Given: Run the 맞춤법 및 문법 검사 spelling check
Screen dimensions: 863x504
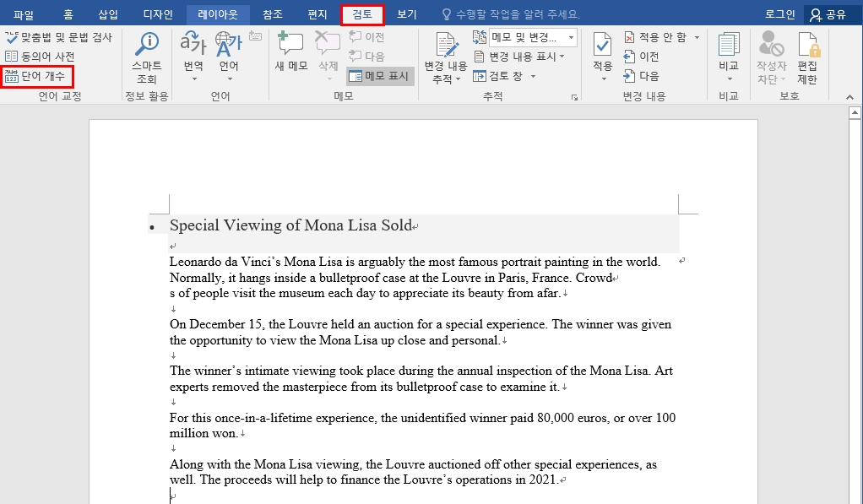Looking at the screenshot, I should [x=59, y=37].
